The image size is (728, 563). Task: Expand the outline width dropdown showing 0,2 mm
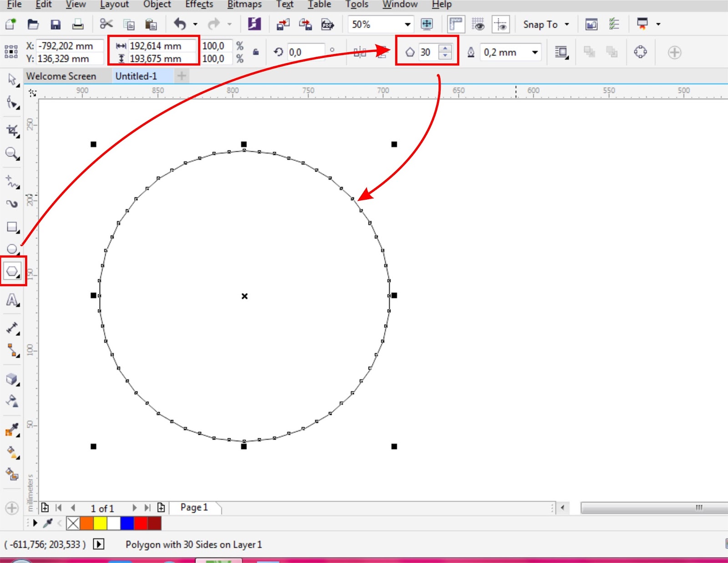(535, 52)
